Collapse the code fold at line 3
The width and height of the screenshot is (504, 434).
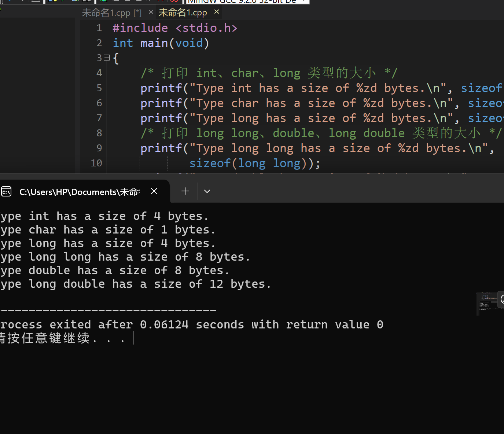click(107, 58)
